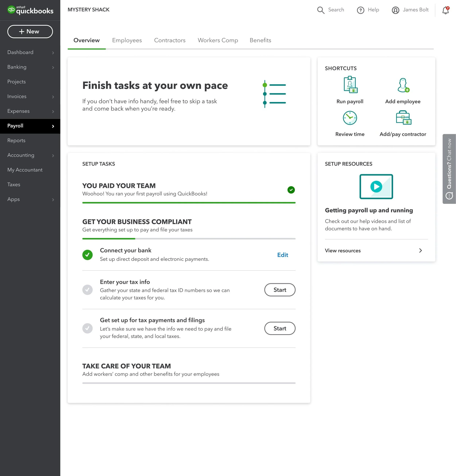The height and width of the screenshot is (476, 456).
Task: Click the Add/pay contractor briefcase icon
Action: [403, 118]
